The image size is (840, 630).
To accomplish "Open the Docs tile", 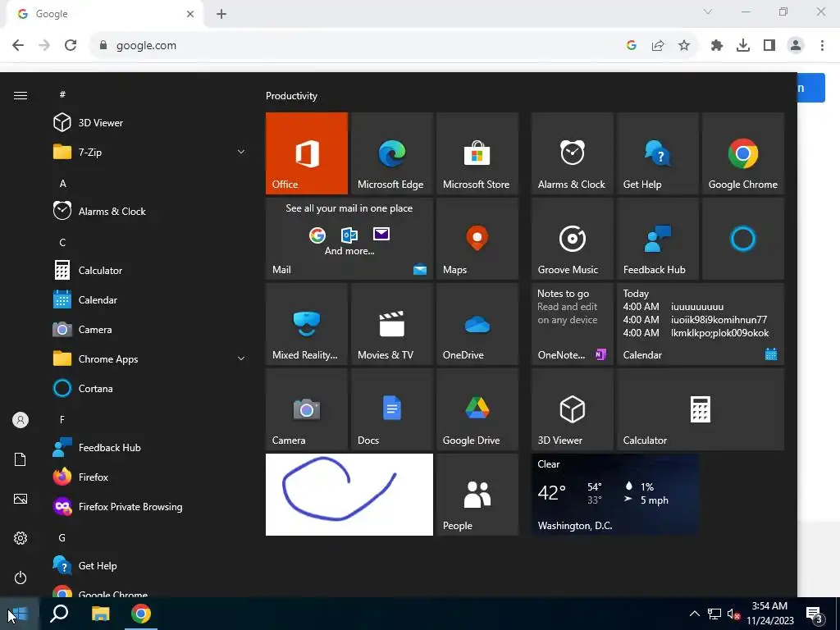I will [391, 409].
